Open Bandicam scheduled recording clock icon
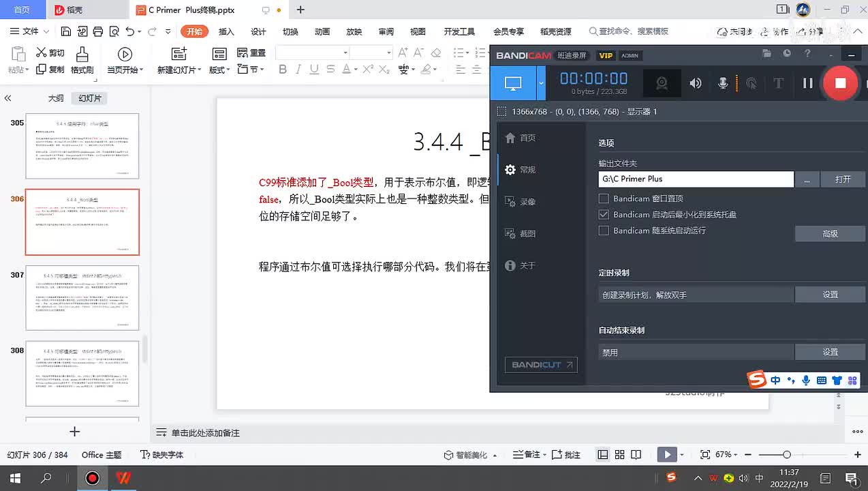 click(x=787, y=53)
